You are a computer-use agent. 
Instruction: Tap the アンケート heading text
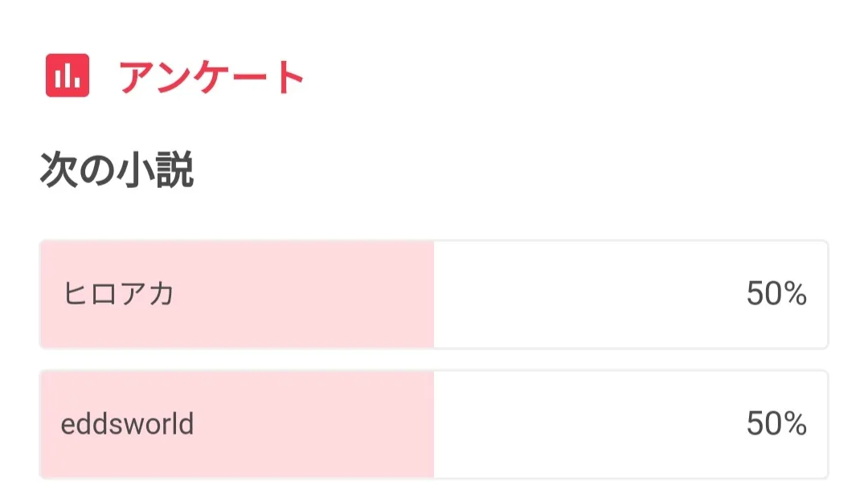tap(212, 78)
